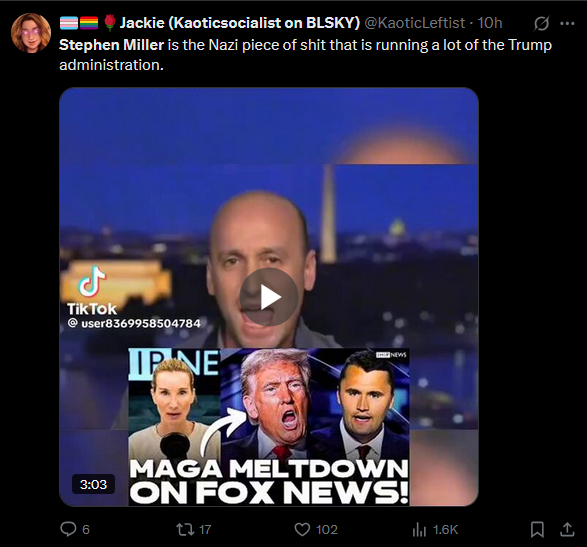Click the share upload icon
Viewport: 587px width, 547px height.
(567, 529)
